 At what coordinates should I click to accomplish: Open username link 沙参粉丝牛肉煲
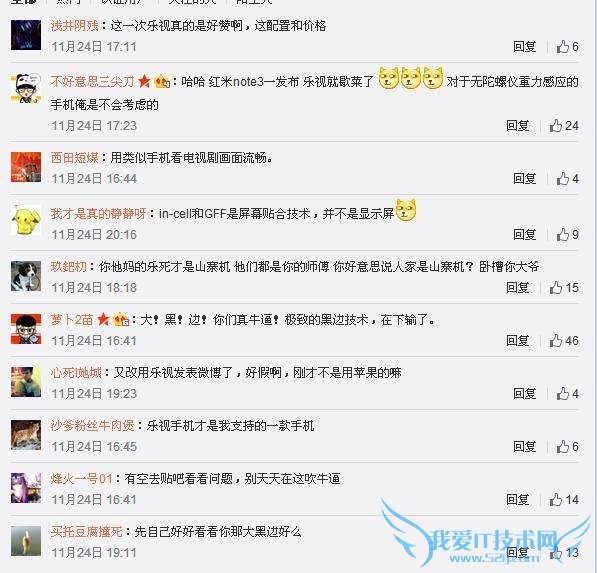click(92, 425)
